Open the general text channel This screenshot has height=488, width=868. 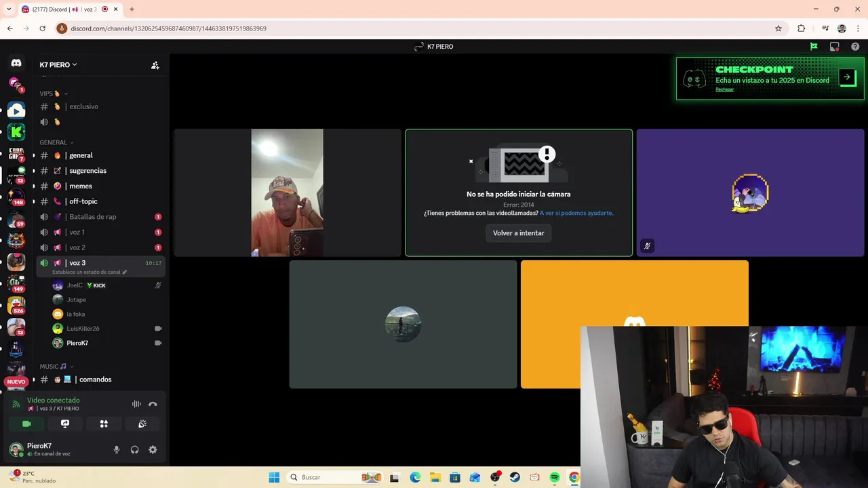click(100, 155)
